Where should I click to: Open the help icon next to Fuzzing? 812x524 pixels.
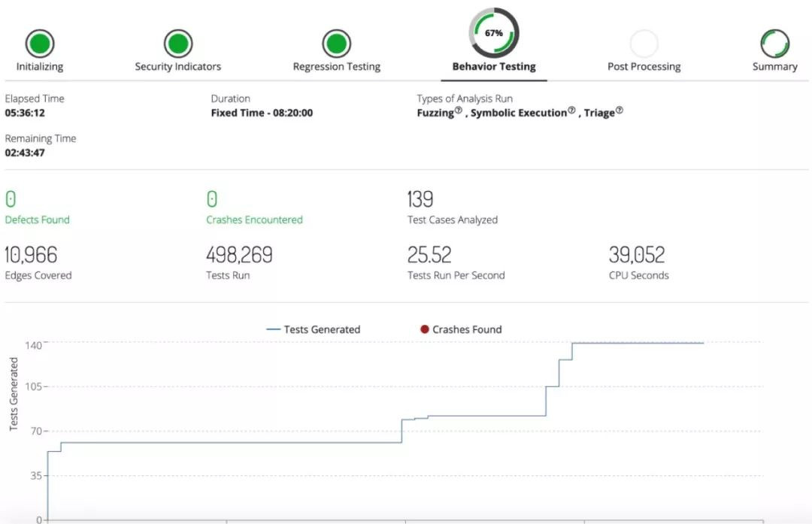[x=459, y=111]
